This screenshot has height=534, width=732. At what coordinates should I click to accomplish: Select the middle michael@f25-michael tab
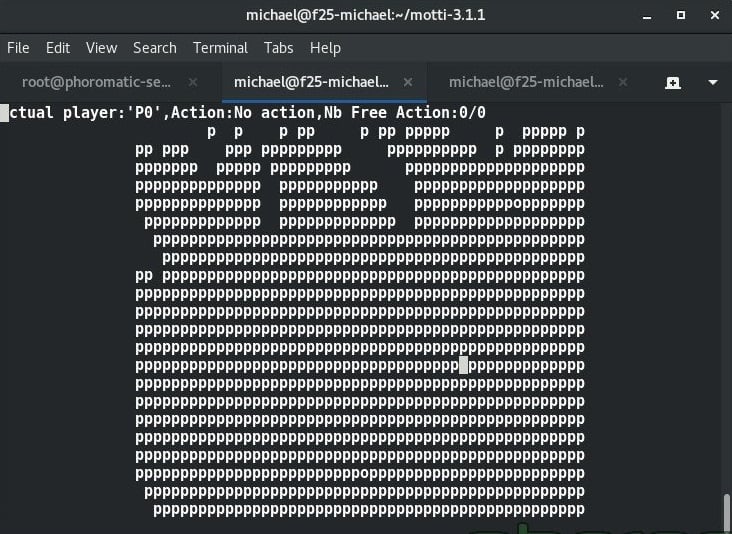(310, 82)
